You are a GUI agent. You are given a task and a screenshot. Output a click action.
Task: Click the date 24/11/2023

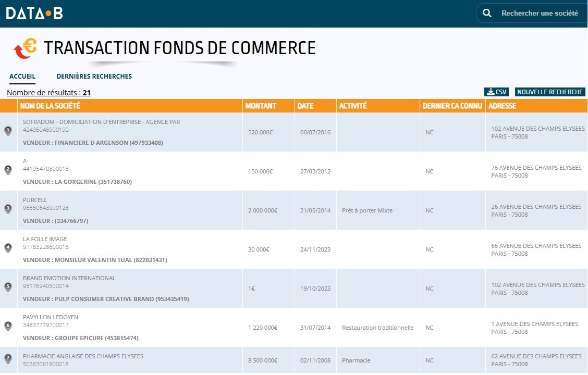pyautogui.click(x=315, y=249)
